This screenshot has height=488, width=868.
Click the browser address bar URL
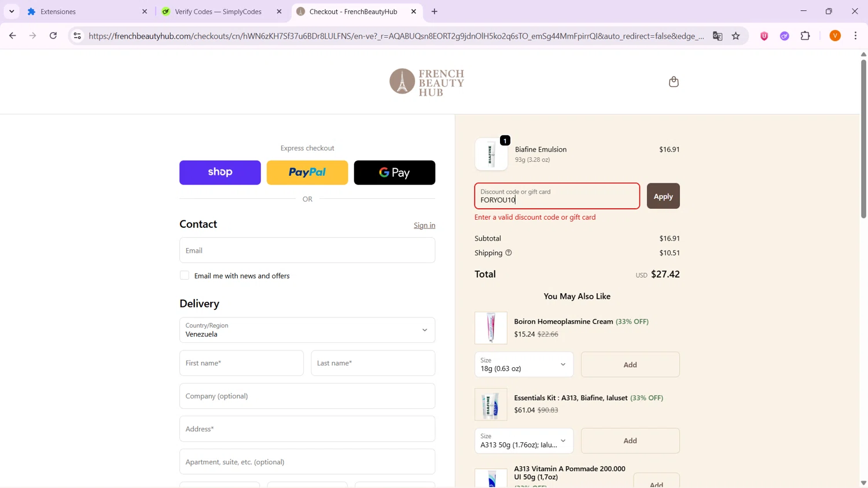(x=396, y=36)
